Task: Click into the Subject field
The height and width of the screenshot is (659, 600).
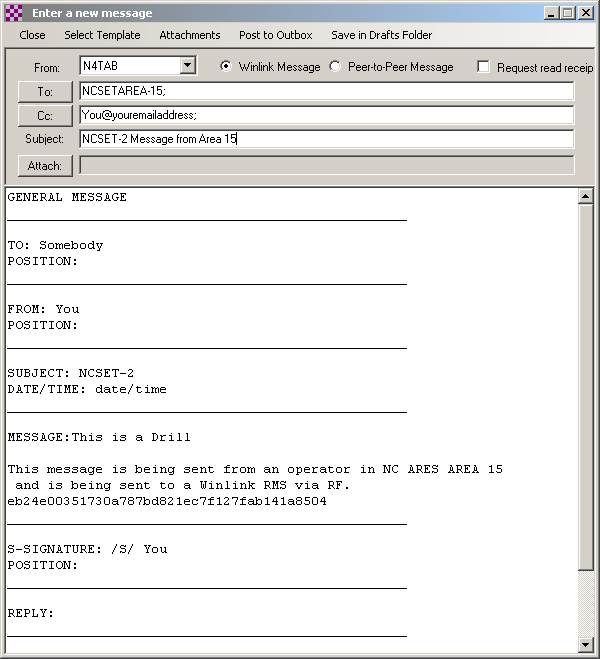Action: [326, 139]
